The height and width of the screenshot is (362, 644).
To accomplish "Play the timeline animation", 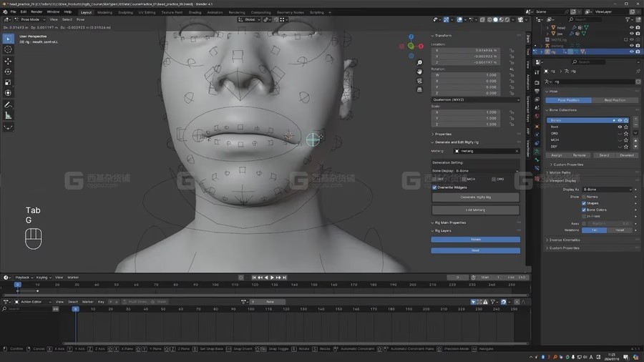I will coord(272,278).
